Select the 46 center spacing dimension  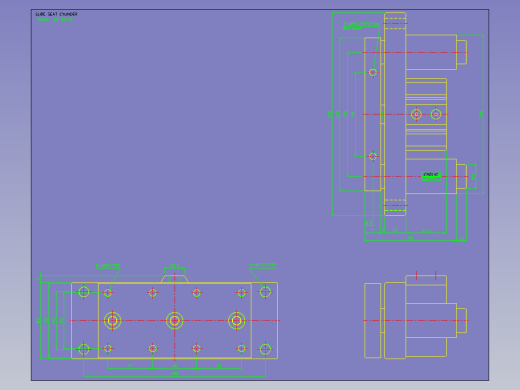pos(174,366)
